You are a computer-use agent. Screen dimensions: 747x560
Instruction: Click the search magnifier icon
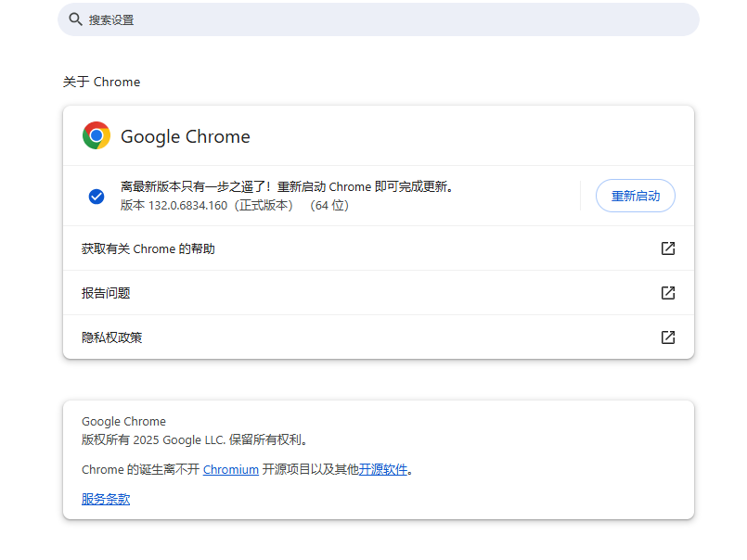pyautogui.click(x=75, y=19)
